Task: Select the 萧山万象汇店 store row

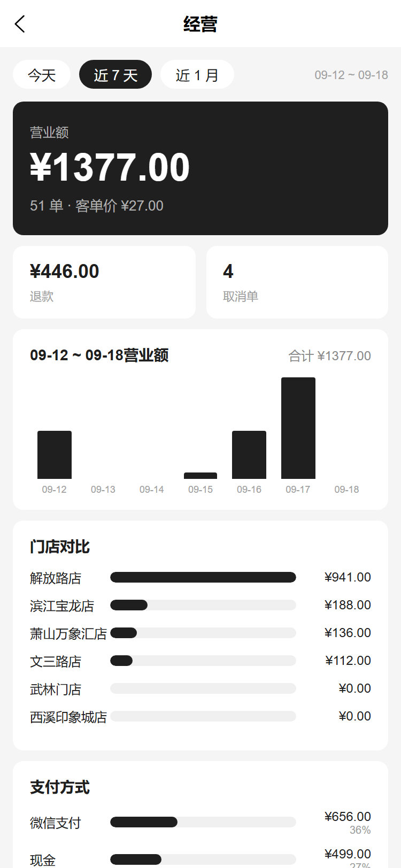Action: pos(200,633)
